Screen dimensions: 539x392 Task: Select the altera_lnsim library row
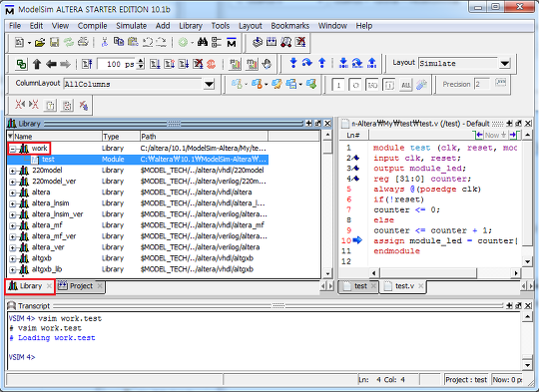click(x=138, y=203)
